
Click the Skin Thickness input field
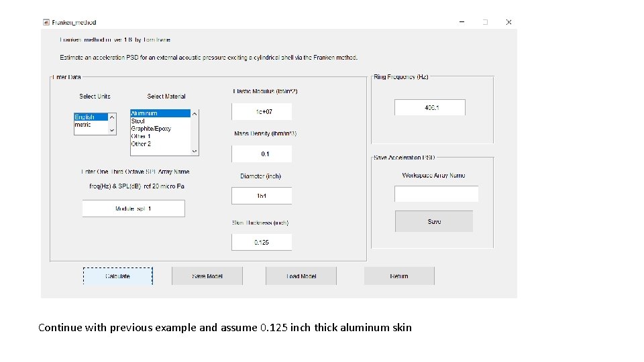pyautogui.click(x=262, y=242)
